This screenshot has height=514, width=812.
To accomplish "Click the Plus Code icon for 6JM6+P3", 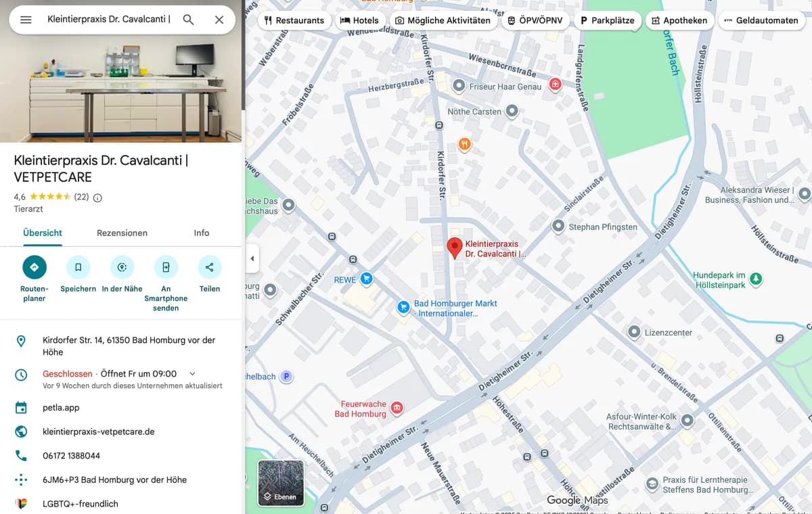I will [x=21, y=480].
